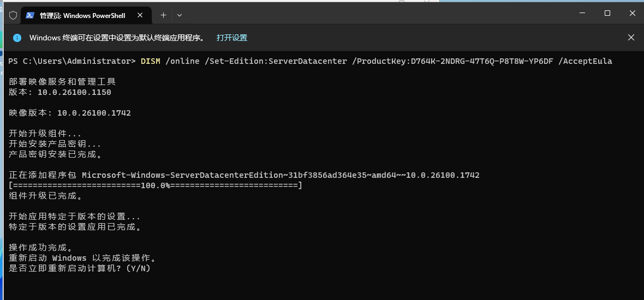Close the Windows PowerShell tab

140,15
